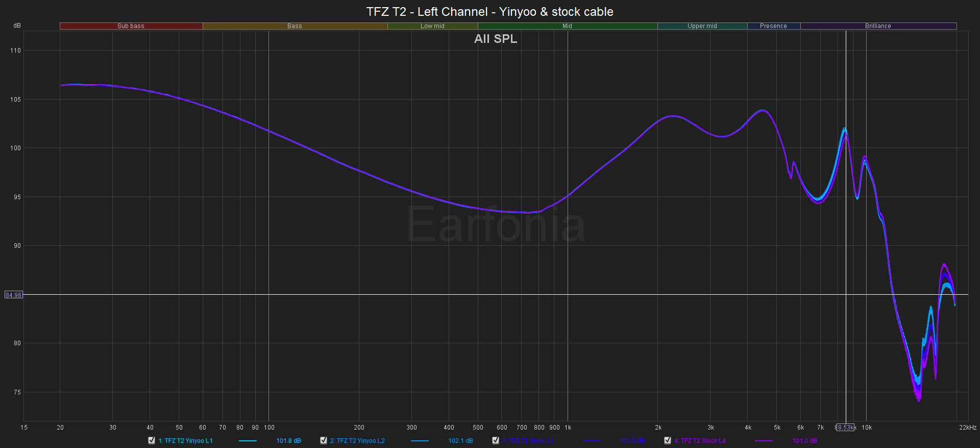980x448 pixels.
Task: Click the 101.8 dB value for Yinyoo L1
Action: [x=288, y=441]
